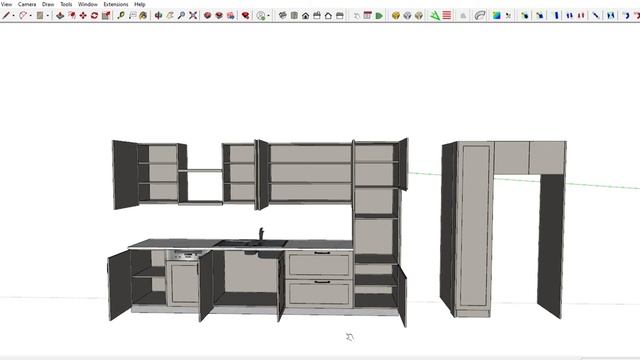Select the Orbit camera tool
640x360 pixels.
click(x=158, y=16)
